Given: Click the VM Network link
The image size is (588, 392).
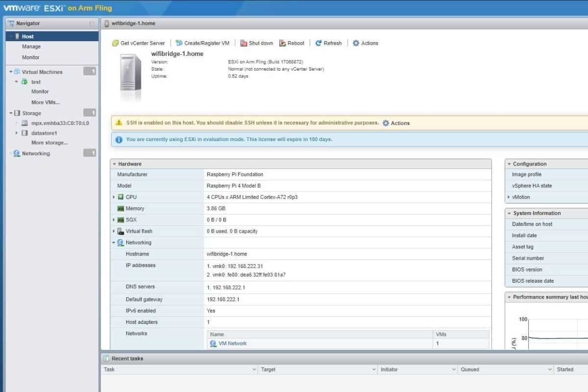Looking at the screenshot, I should (x=233, y=343).
